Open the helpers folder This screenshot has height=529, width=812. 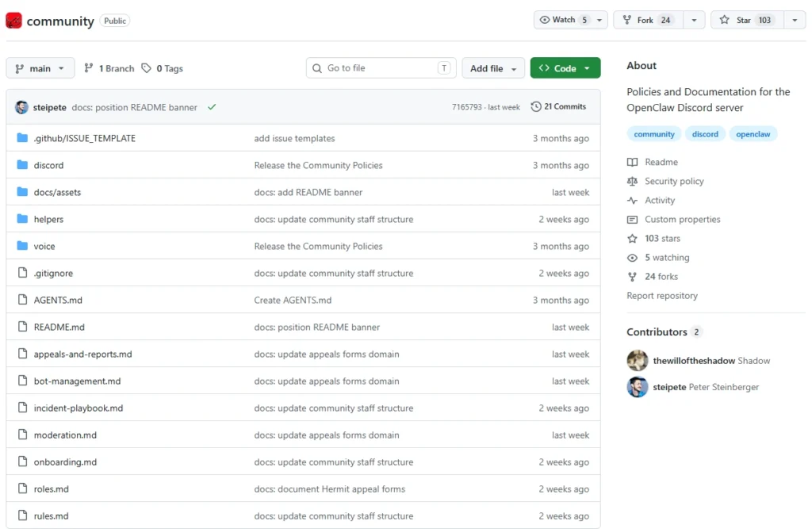click(48, 219)
